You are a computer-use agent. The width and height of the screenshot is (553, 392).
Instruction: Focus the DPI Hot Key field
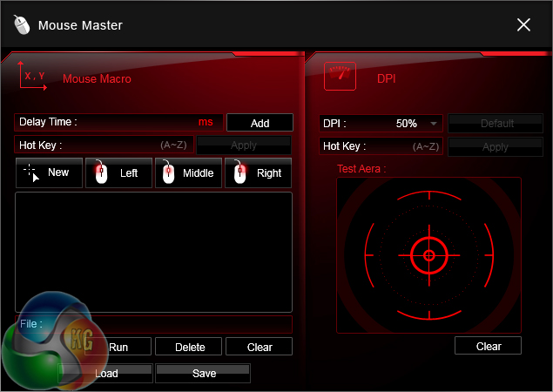point(381,146)
